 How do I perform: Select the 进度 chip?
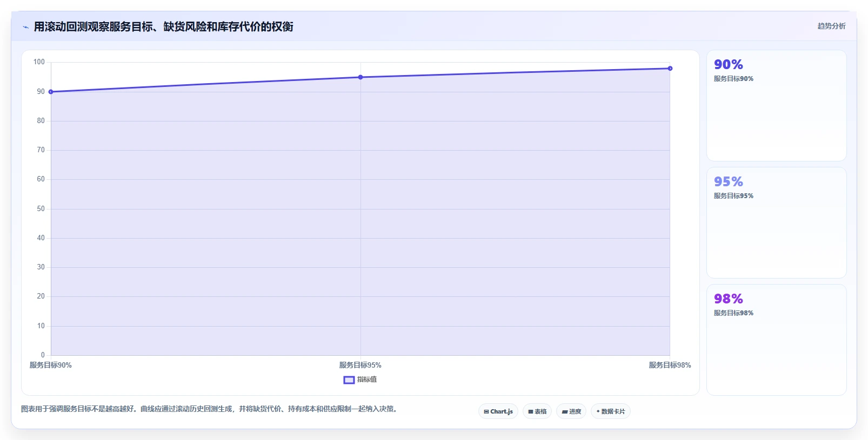[x=571, y=411]
